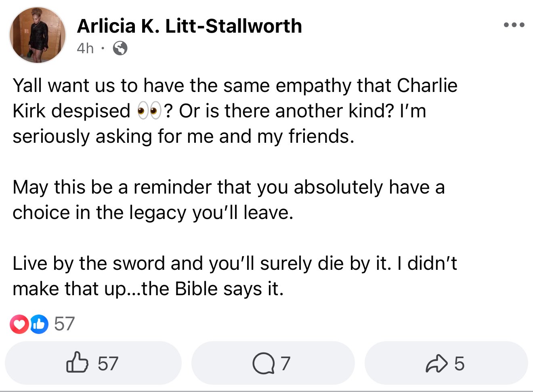Click the blue thumbs-up reaction icon
This screenshot has width=533, height=392.
(39, 324)
